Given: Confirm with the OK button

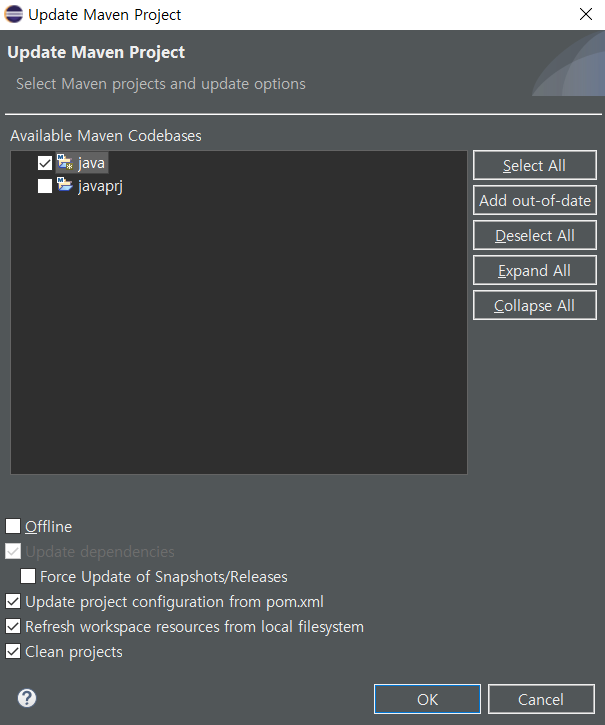Looking at the screenshot, I should coord(427,699).
